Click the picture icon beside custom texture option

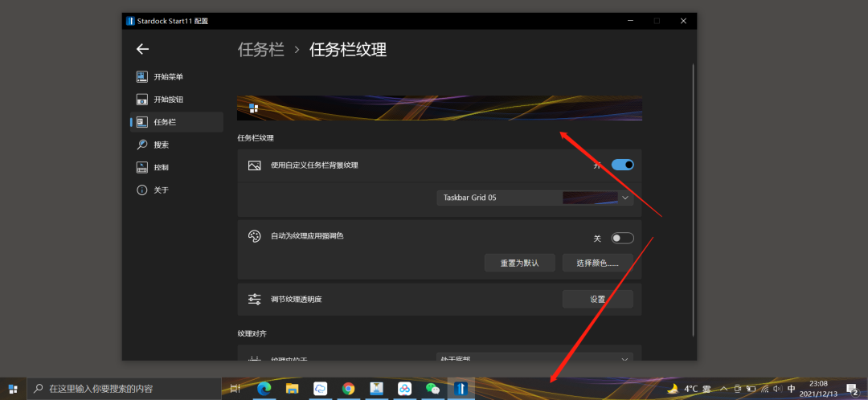click(x=254, y=165)
